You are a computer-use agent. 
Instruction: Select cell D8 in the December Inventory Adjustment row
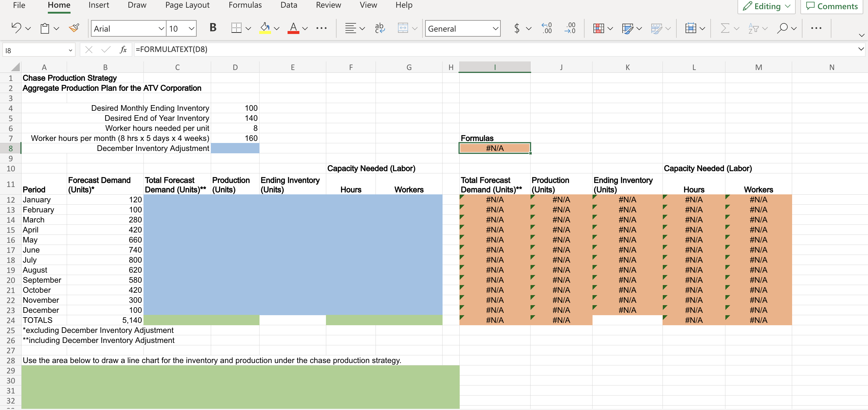click(235, 148)
